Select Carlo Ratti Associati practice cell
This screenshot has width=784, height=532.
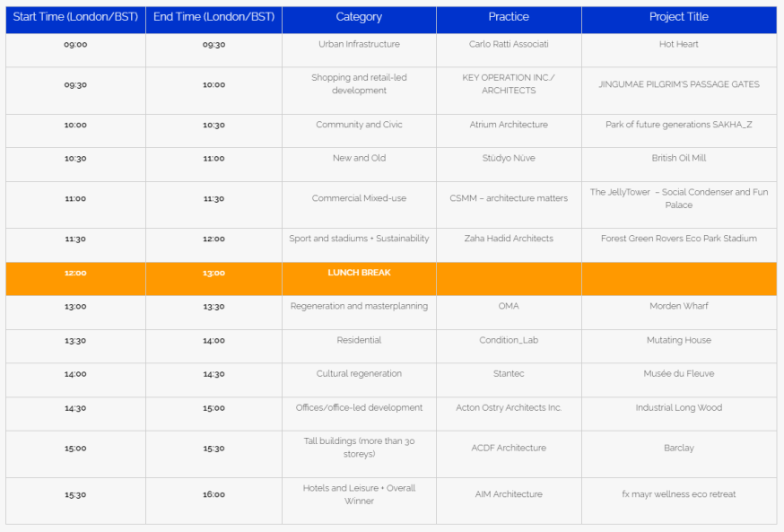[x=509, y=44]
